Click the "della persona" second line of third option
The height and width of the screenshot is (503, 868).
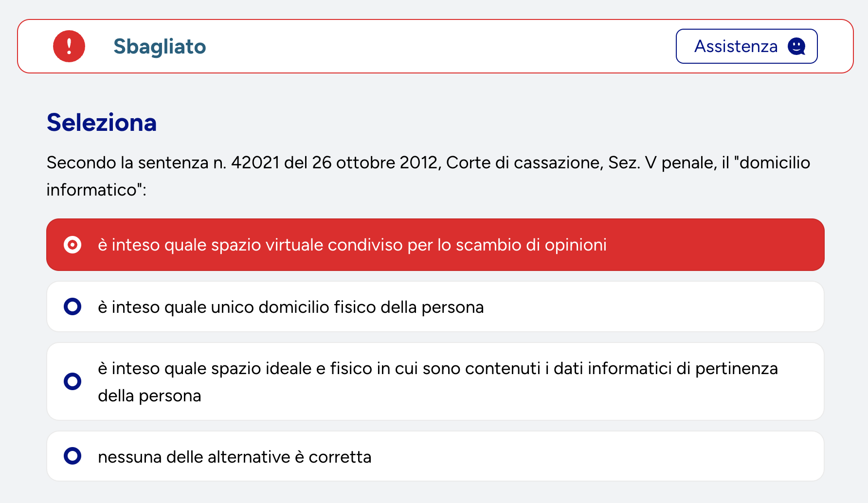pyautogui.click(x=149, y=396)
